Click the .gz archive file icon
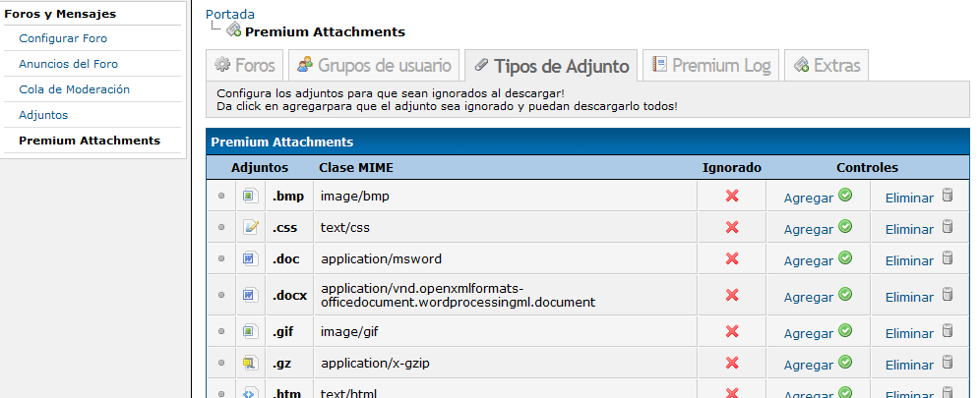 [250, 364]
